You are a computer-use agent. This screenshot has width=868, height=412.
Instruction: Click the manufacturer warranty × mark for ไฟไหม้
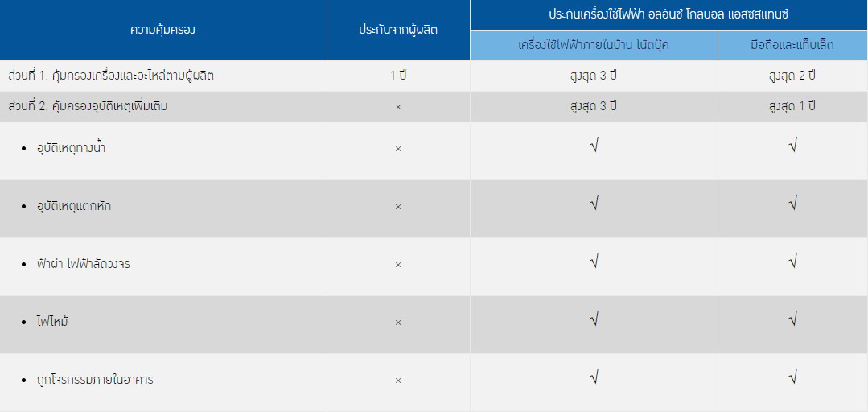pyautogui.click(x=398, y=323)
